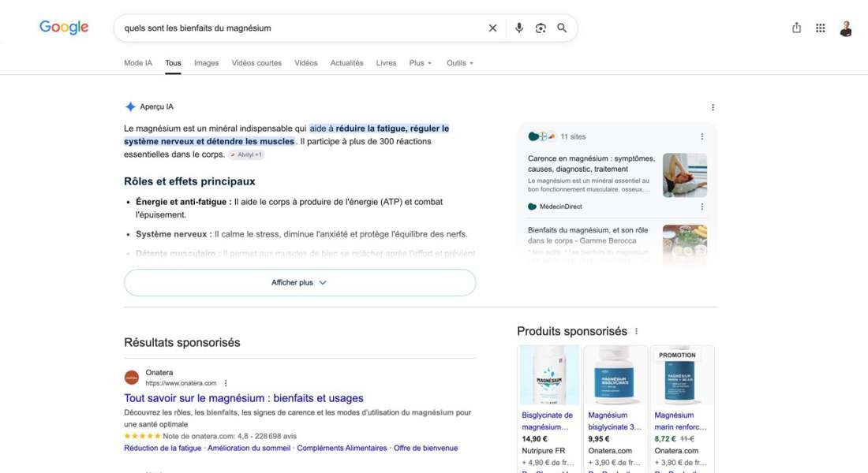This screenshot has width=868, height=473.
Task: Switch to the Actualités tab
Action: [346, 63]
